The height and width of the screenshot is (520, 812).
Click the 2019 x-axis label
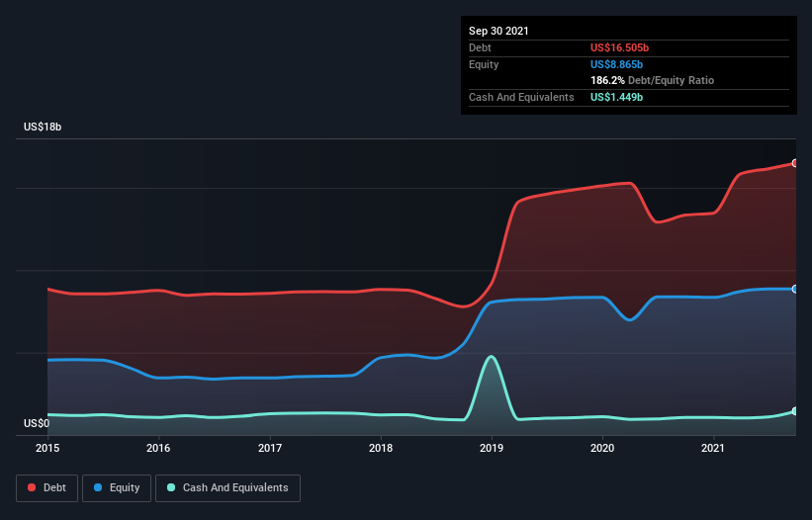pyautogui.click(x=492, y=448)
